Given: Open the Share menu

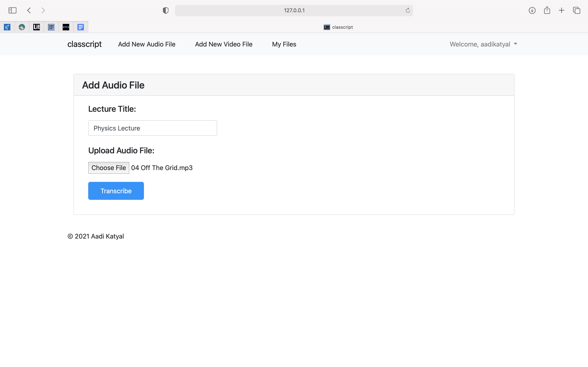Looking at the screenshot, I should point(547,10).
